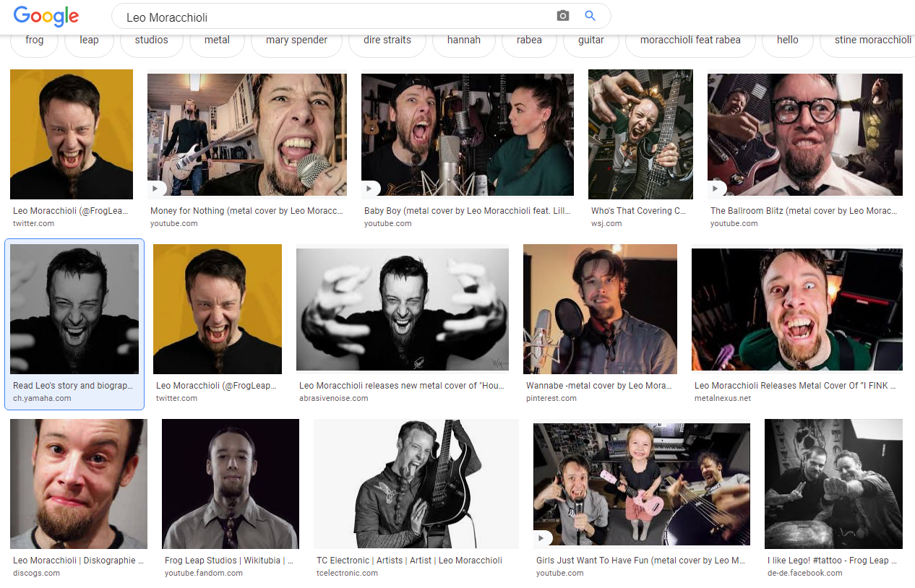Viewport: 915px width, 588px height.
Task: Open the discogs.com portrait image
Action: [x=79, y=484]
